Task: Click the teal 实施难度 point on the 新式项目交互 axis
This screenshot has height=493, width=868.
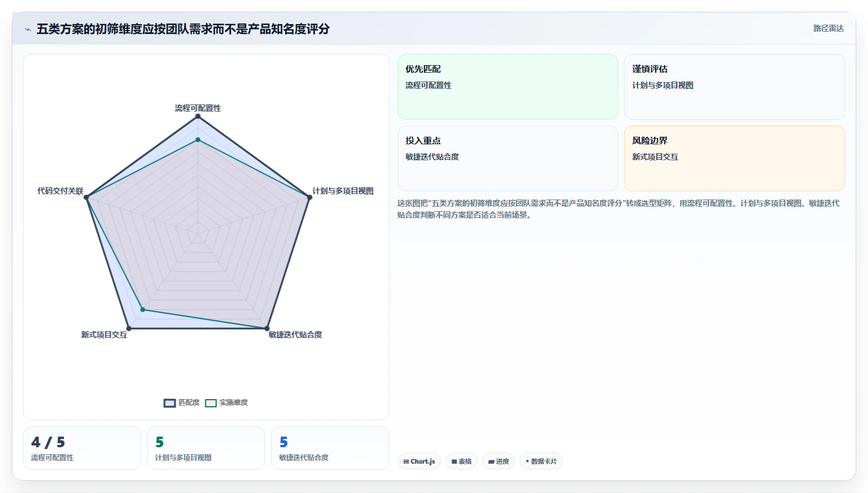Action: 143,309
